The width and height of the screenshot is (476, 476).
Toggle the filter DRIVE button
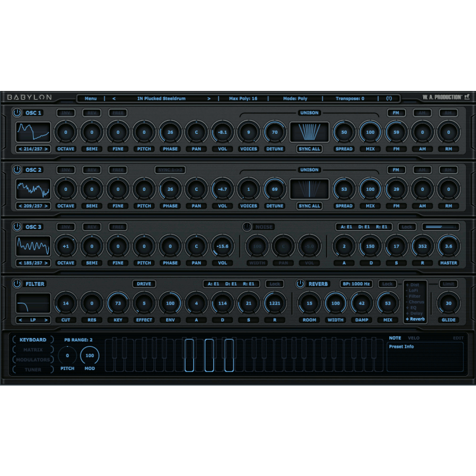[144, 284]
